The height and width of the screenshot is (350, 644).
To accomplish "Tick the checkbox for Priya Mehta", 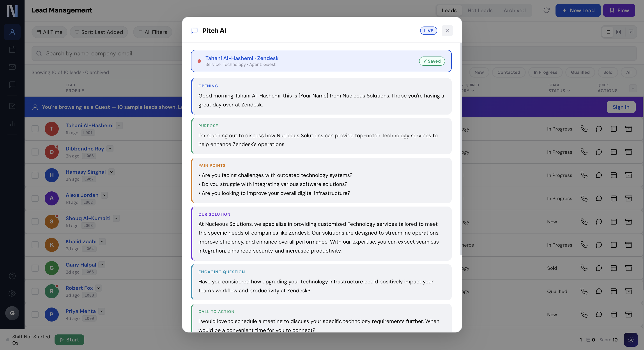I will point(35,315).
